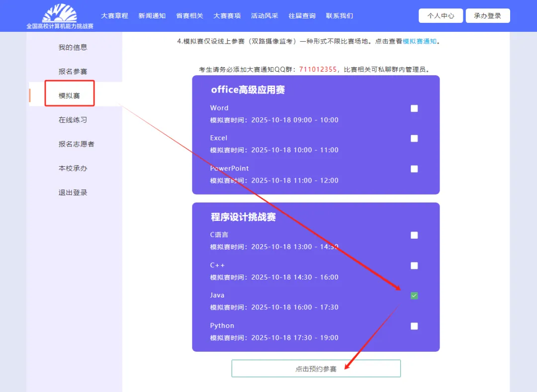This screenshot has width=537, height=392.
Task: Open 大赛章程 in top navigation
Action: click(114, 16)
